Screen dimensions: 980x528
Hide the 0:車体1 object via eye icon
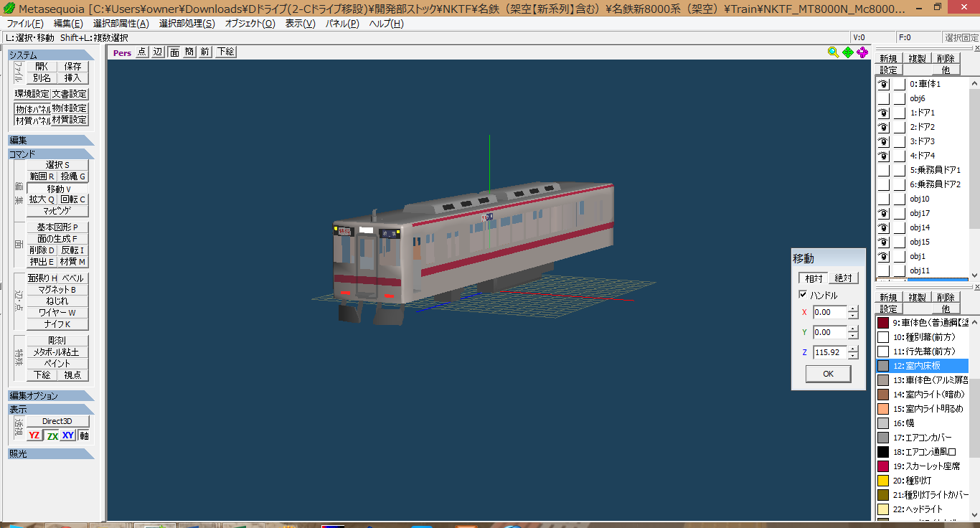click(884, 84)
